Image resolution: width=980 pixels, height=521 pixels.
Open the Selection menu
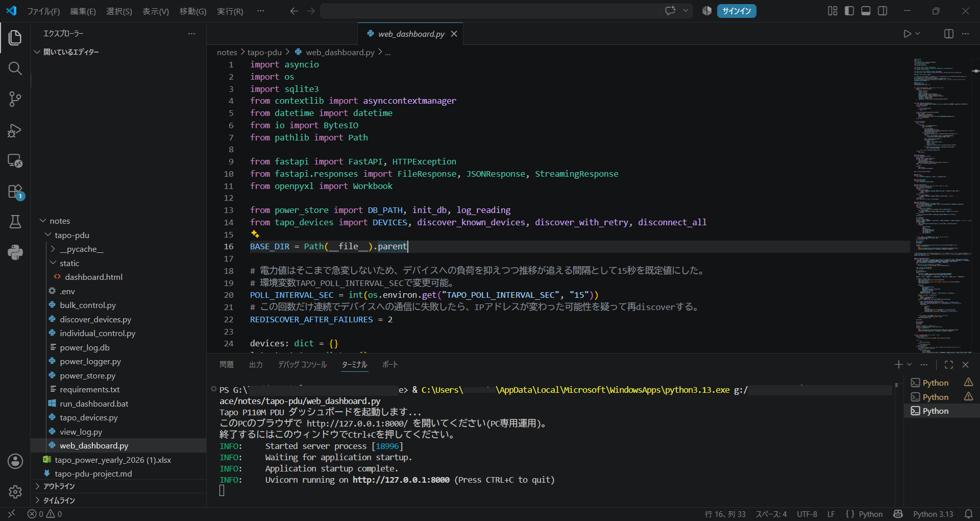pyautogui.click(x=119, y=11)
